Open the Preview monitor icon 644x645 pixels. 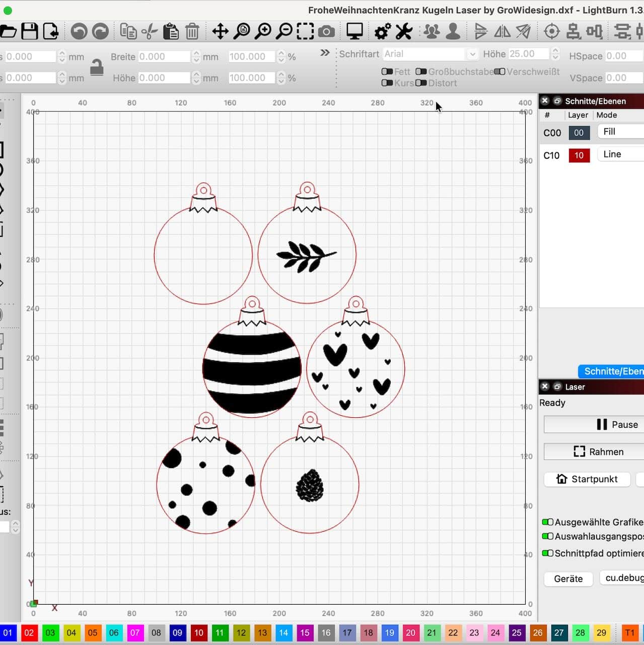point(354,32)
